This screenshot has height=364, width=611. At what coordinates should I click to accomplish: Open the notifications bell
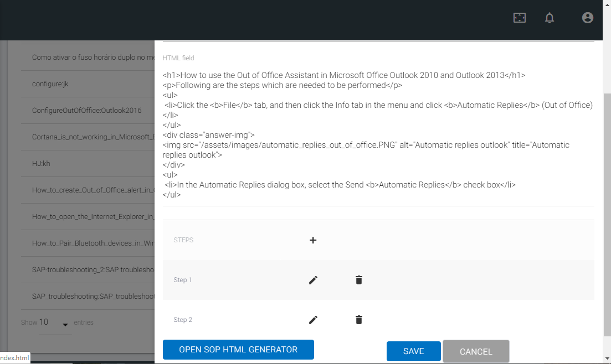(x=550, y=18)
